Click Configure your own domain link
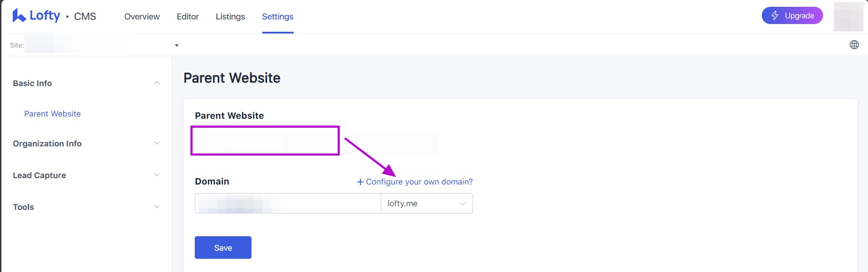 tap(419, 182)
